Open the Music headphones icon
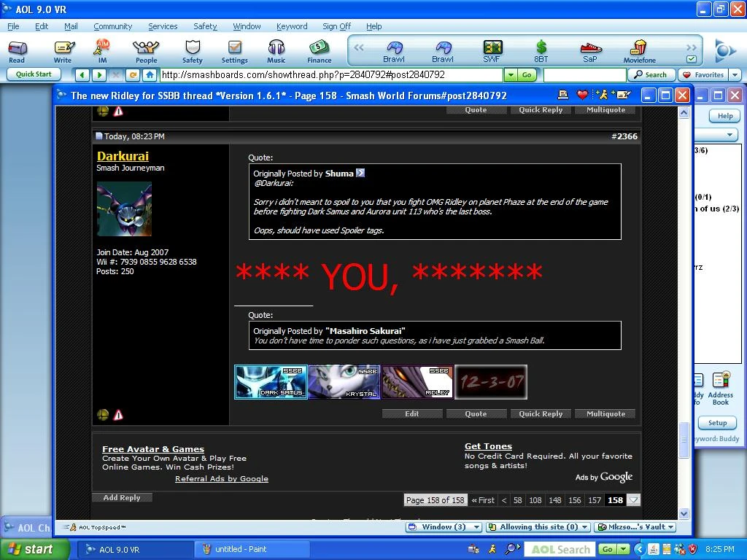 click(x=276, y=52)
